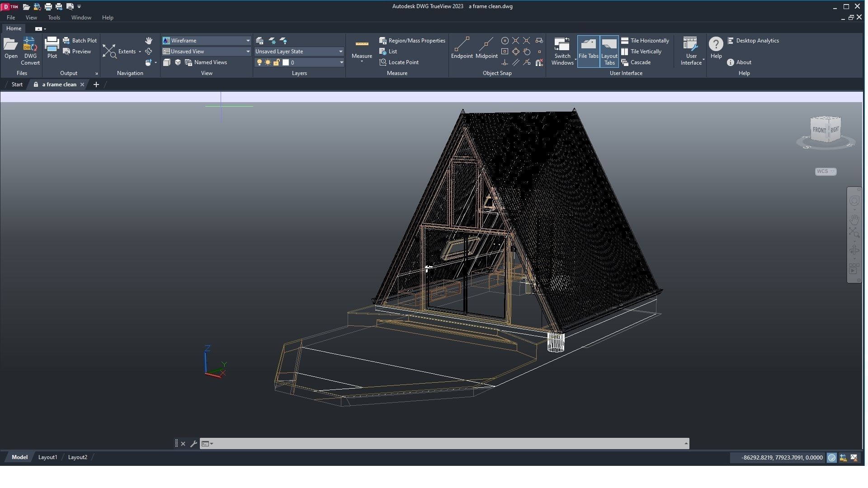The width and height of the screenshot is (868, 488).
Task: Expand the Output panel launcher arrow
Action: click(x=96, y=73)
